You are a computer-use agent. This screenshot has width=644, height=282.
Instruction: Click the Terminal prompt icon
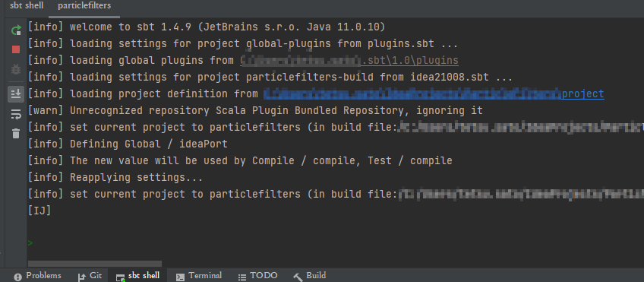click(180, 277)
